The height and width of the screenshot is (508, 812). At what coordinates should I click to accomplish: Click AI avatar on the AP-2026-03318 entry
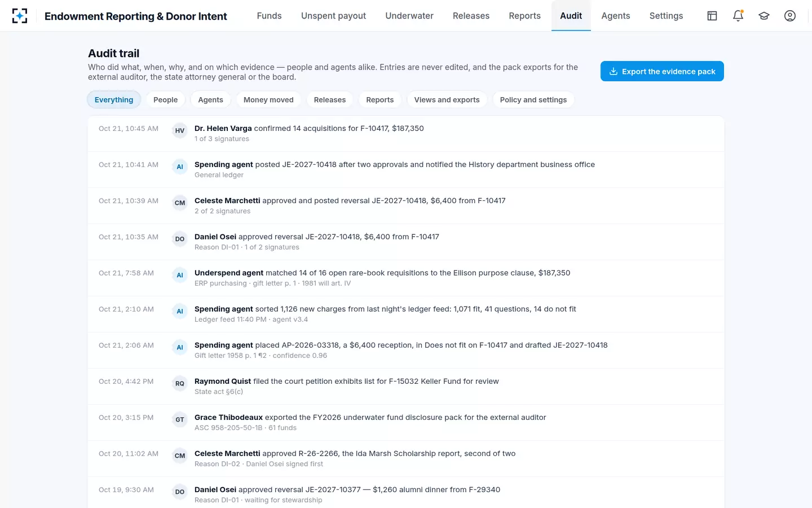coord(180,347)
